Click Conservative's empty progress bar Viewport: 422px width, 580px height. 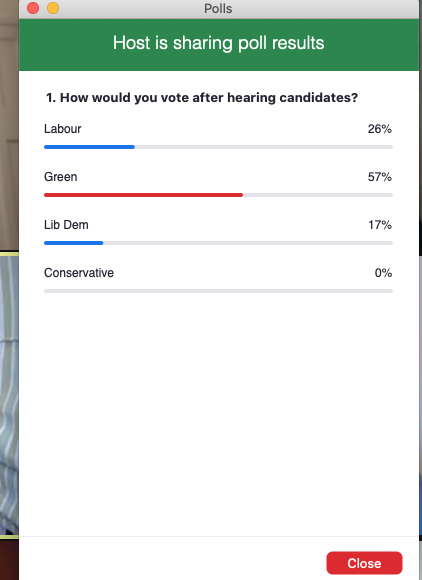pyautogui.click(x=218, y=291)
